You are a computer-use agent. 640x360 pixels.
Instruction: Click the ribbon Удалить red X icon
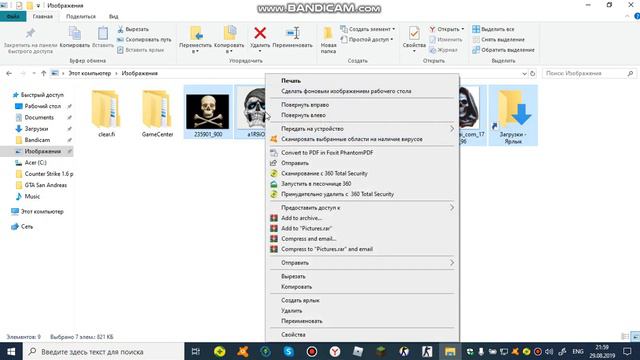pyautogui.click(x=260, y=33)
